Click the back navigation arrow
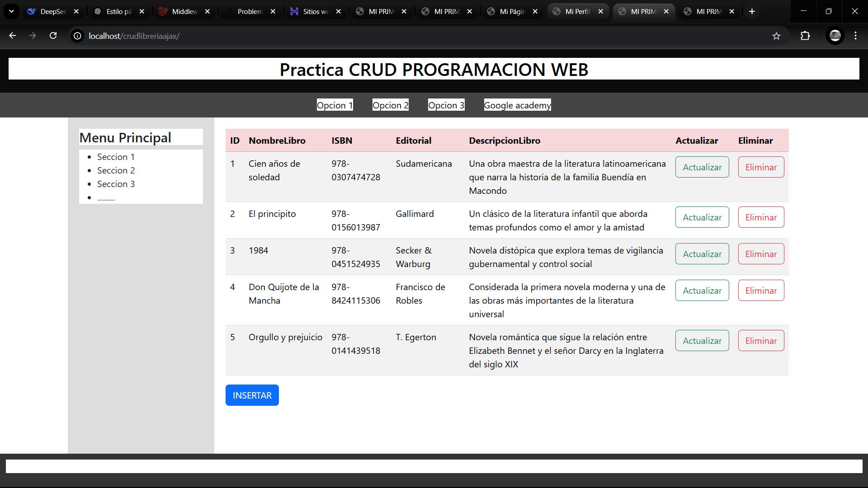 click(x=12, y=36)
